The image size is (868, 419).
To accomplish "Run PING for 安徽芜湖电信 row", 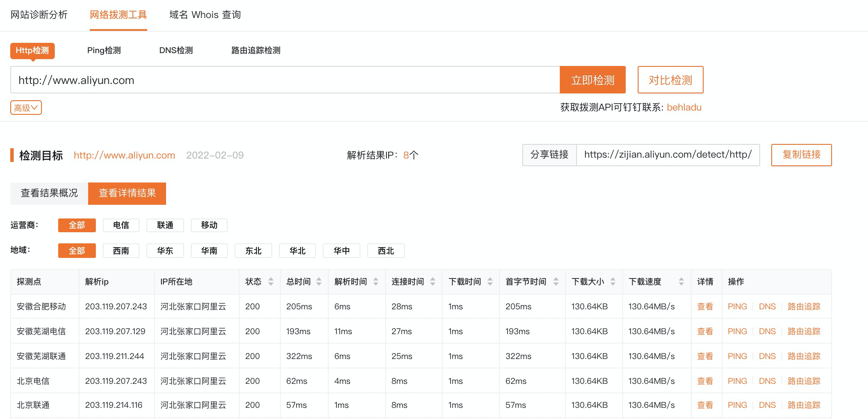I will (x=737, y=331).
